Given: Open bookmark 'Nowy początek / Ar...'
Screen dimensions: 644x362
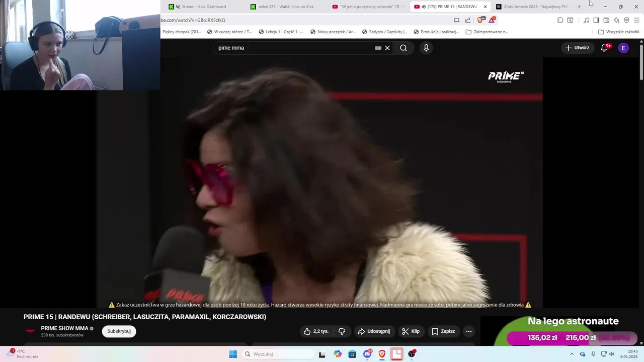Looking at the screenshot, I should click(333, 32).
